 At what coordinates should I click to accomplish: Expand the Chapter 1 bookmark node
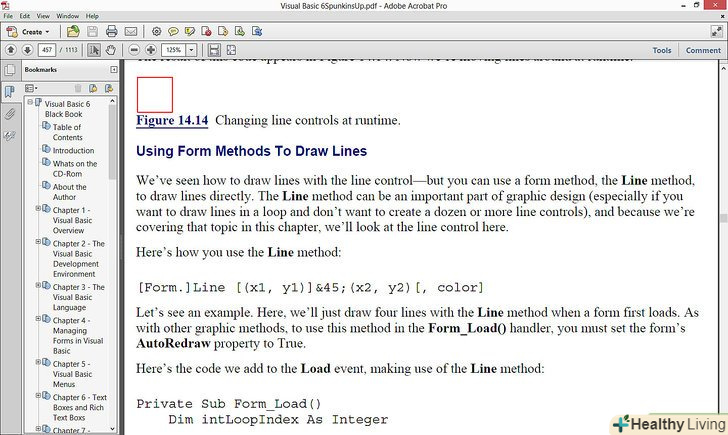coord(38,208)
